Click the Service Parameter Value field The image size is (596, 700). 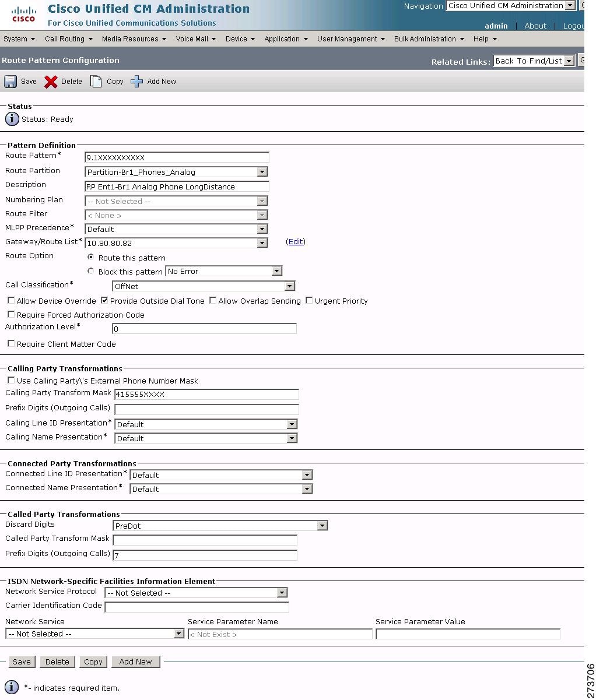468,634
